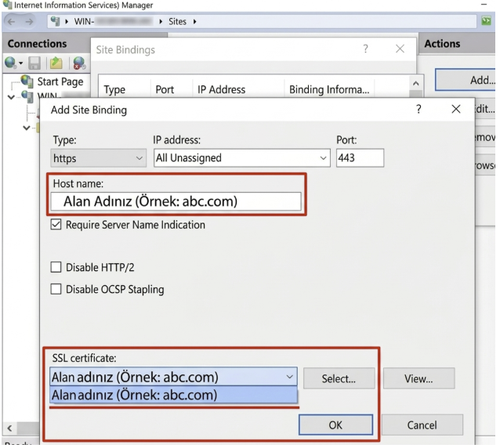
Task: Click the back navigation arrow
Action: click(x=11, y=22)
